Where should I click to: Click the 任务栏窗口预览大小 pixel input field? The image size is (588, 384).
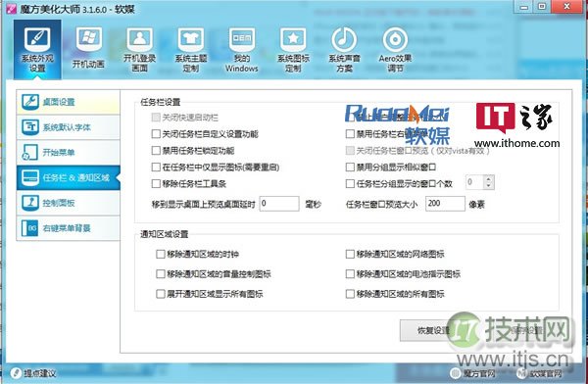[445, 204]
